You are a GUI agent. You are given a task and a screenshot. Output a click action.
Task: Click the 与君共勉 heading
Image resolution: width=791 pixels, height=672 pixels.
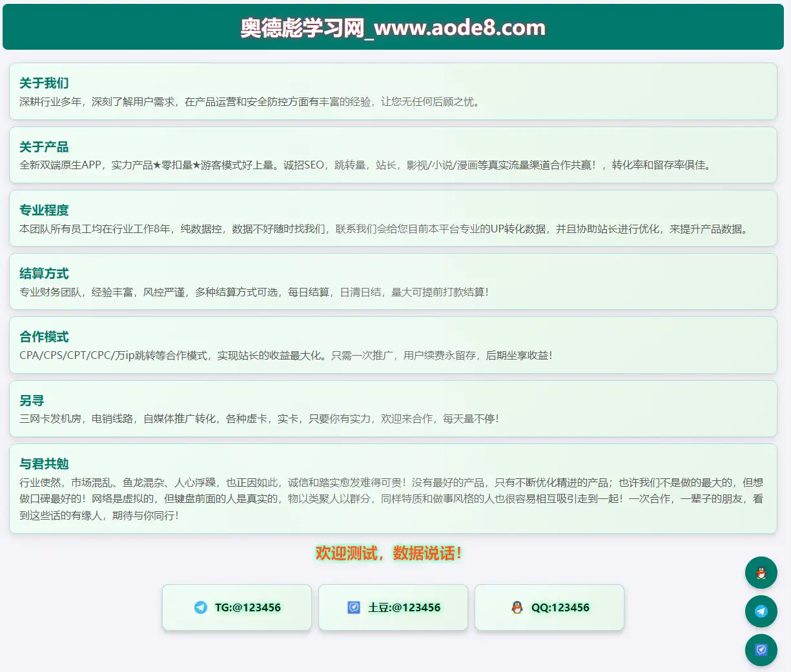(x=44, y=464)
